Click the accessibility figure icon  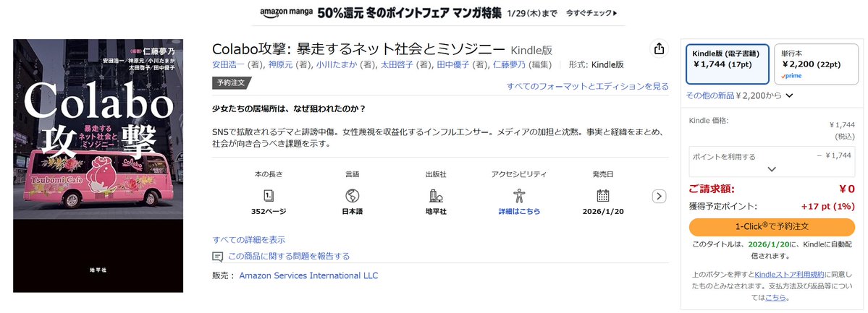(518, 195)
